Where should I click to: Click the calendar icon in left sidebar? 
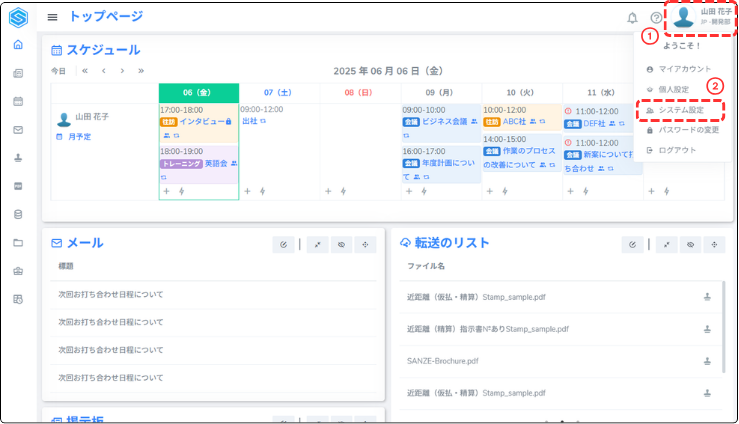point(18,101)
